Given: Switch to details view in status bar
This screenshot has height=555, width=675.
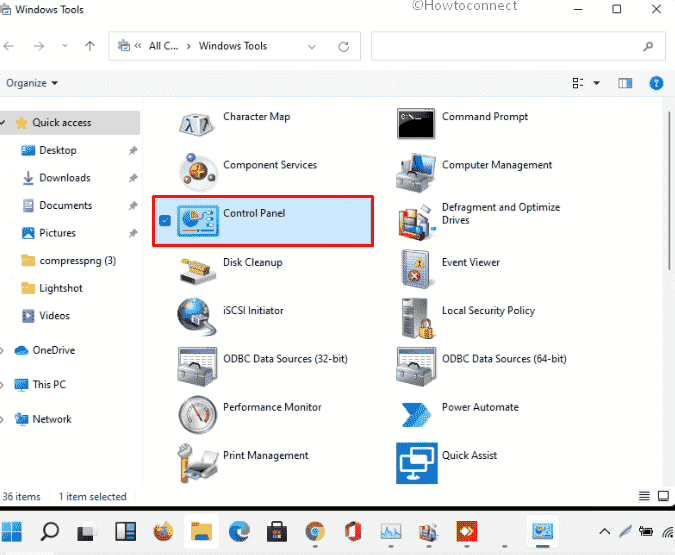Looking at the screenshot, I should tap(644, 496).
